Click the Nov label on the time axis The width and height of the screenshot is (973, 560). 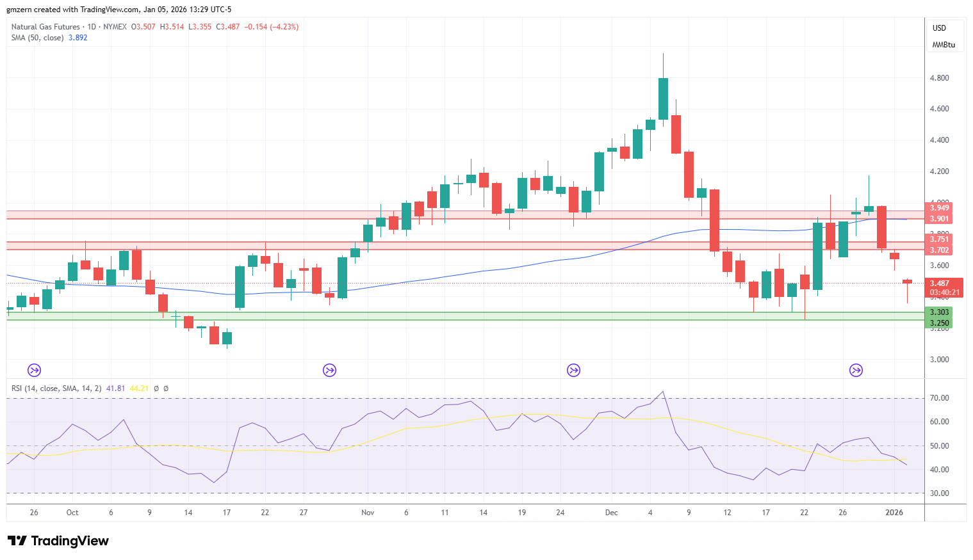[x=368, y=513]
